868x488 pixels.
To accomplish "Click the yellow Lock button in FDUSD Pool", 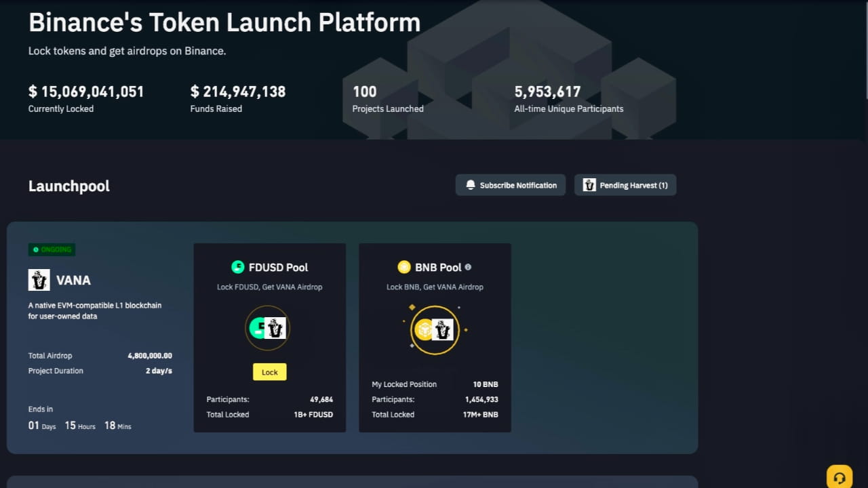I will [270, 372].
